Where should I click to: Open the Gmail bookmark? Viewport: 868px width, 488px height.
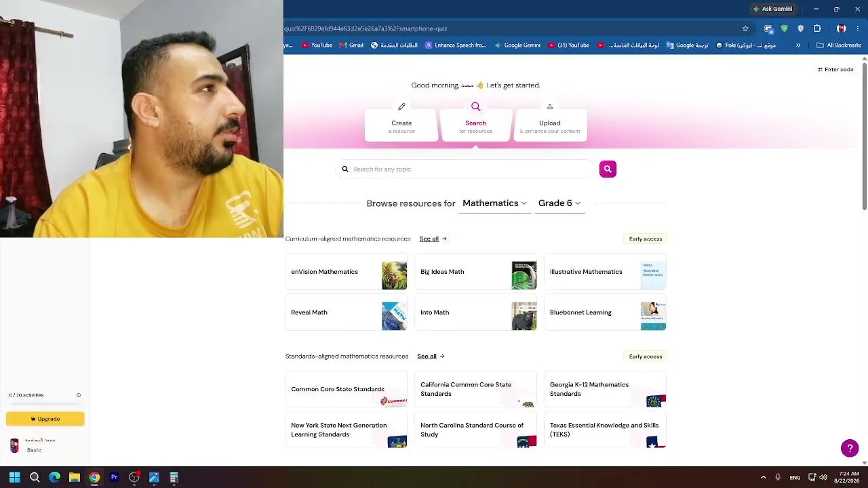click(x=351, y=45)
